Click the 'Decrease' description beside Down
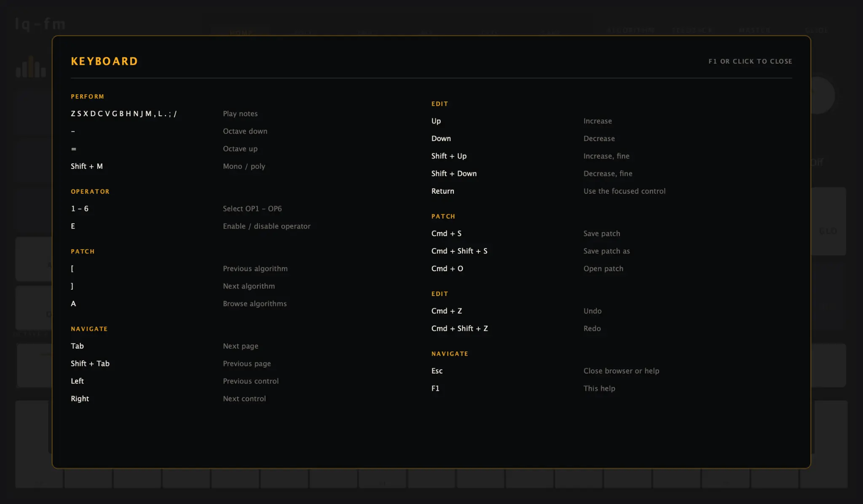The height and width of the screenshot is (504, 863). coord(599,139)
